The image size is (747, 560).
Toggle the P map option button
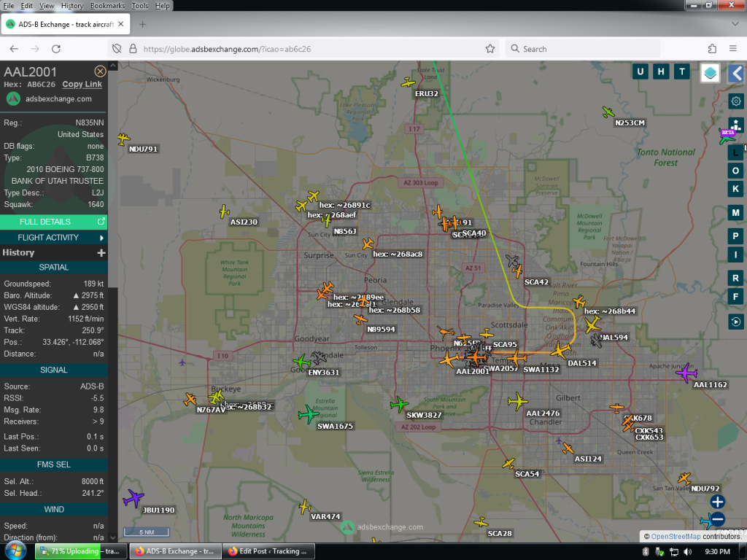[x=735, y=236]
